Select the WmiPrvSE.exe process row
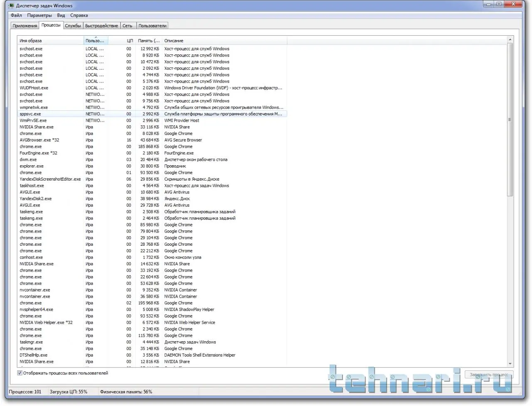This screenshot has width=532, height=406. click(x=152, y=120)
